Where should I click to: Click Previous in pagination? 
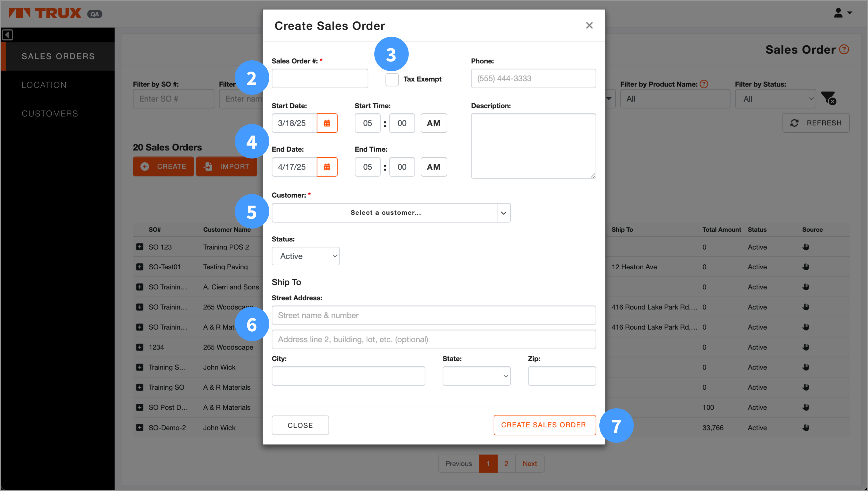click(458, 464)
